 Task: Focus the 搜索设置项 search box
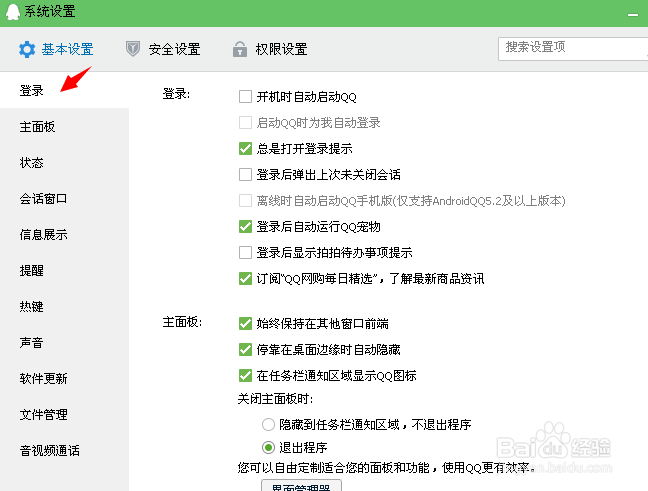[x=573, y=49]
